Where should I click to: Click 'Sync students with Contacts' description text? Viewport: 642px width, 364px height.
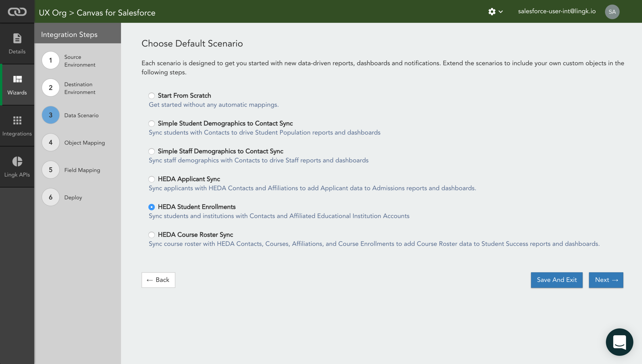[x=265, y=132]
